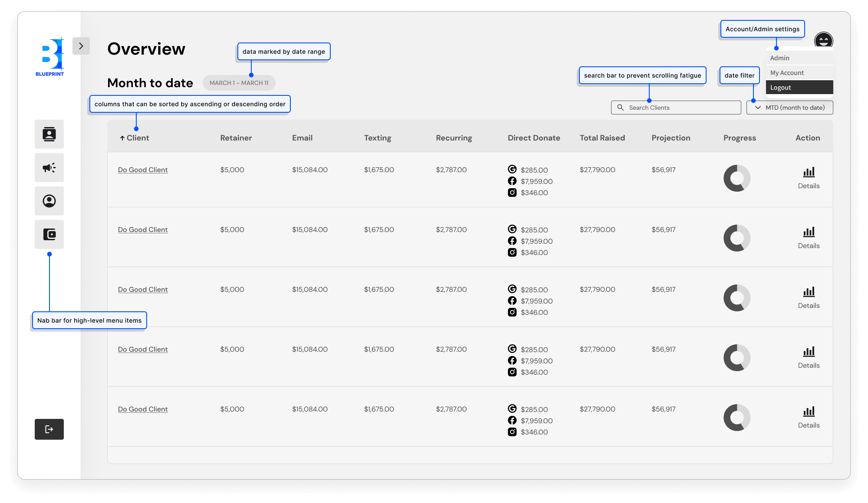Select Admin from the account menu
868x503 pixels.
(x=780, y=58)
